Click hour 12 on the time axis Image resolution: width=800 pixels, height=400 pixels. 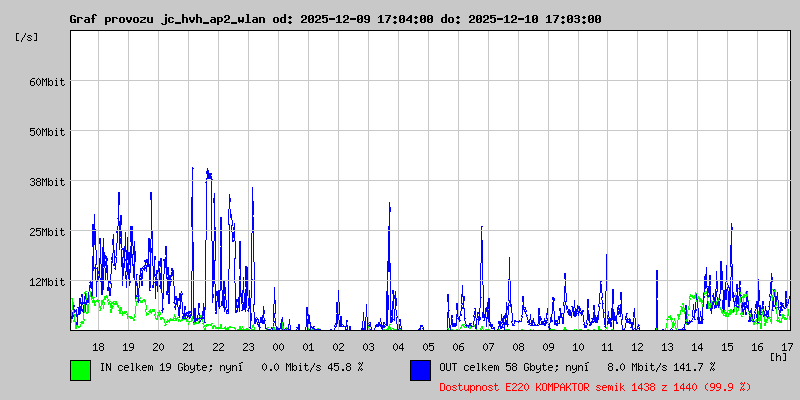tap(637, 347)
